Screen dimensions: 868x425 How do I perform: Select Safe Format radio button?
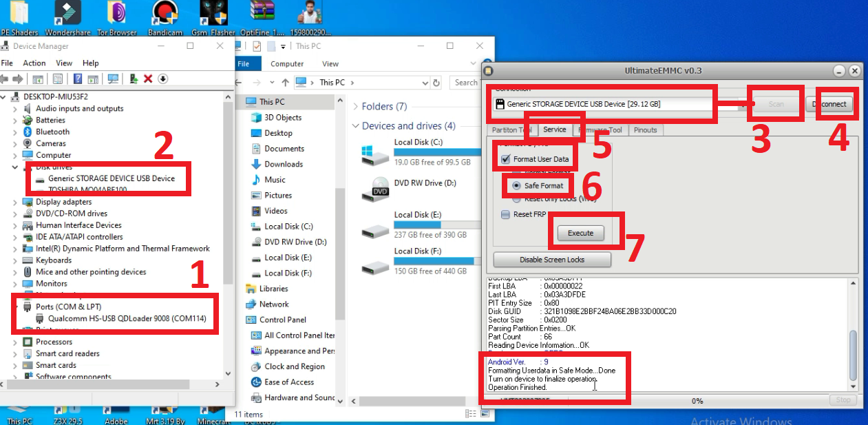click(x=516, y=186)
